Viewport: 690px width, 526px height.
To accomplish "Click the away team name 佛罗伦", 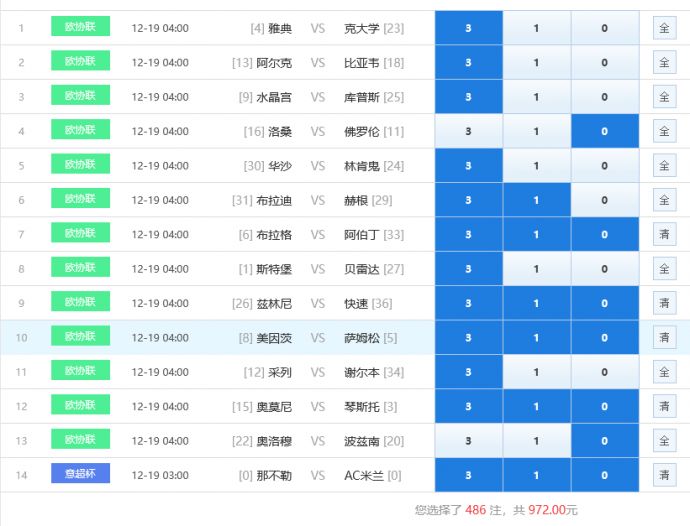I will tap(361, 132).
